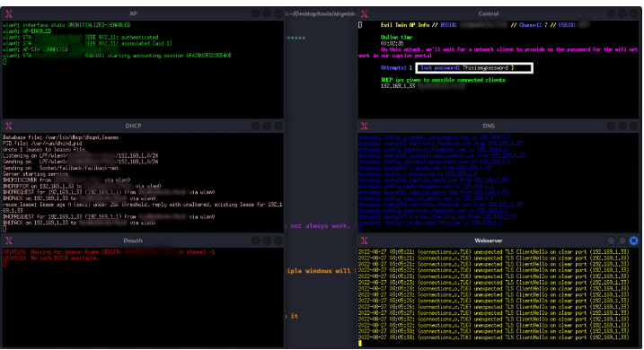This screenshot has width=644, height=350.
Task: Open the X menu icon of DHCP window
Action: (x=9, y=126)
